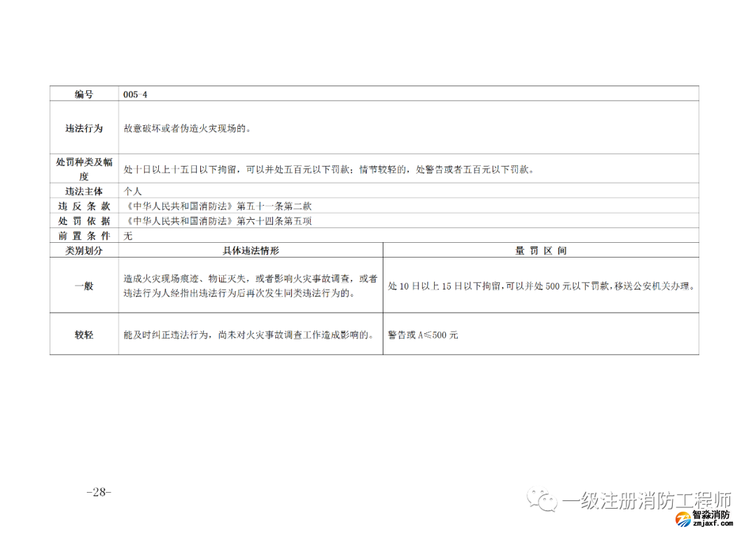
Task: Click the 量罚区间 column header
Action: coord(540,251)
